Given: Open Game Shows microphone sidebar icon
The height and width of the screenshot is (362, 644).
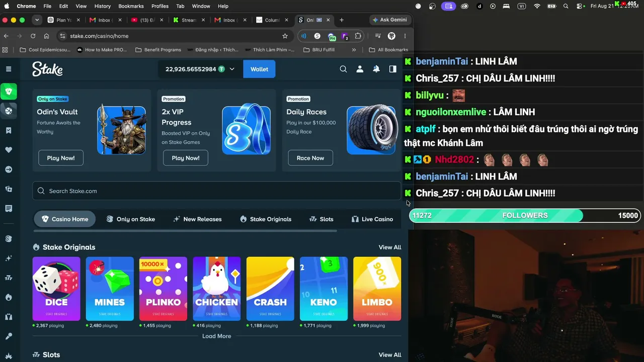Looking at the screenshot, I should [x=9, y=336].
